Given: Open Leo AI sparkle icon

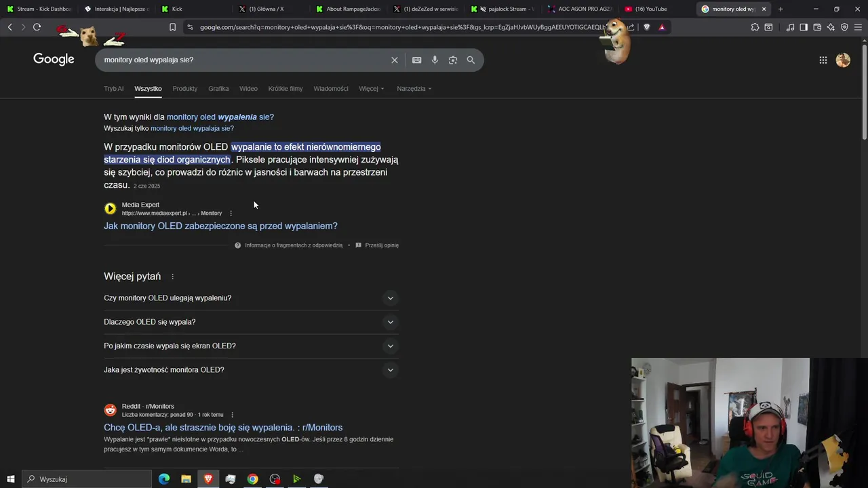Looking at the screenshot, I should [x=831, y=27].
